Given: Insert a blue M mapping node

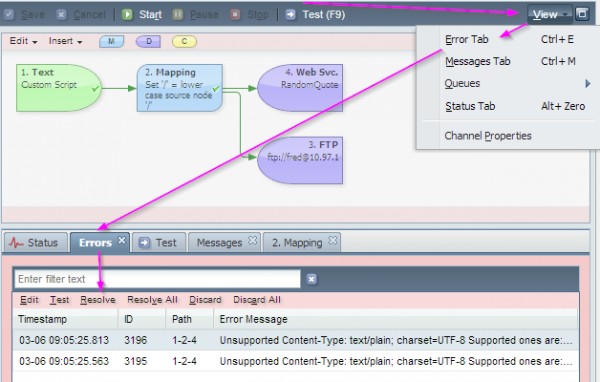Looking at the screenshot, I should (111, 41).
